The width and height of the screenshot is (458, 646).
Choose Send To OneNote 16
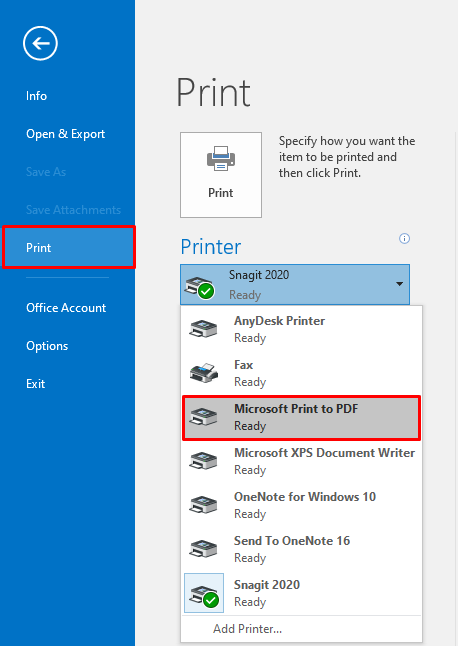(302, 549)
